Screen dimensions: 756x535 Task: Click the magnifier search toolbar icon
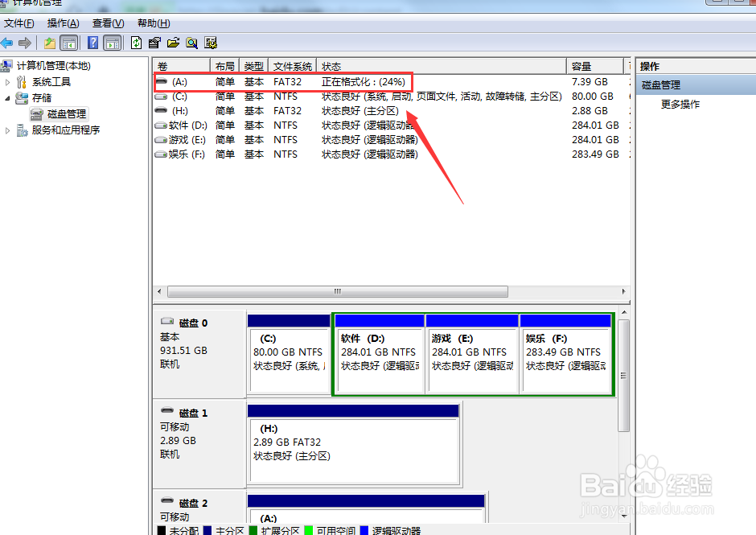pos(192,43)
